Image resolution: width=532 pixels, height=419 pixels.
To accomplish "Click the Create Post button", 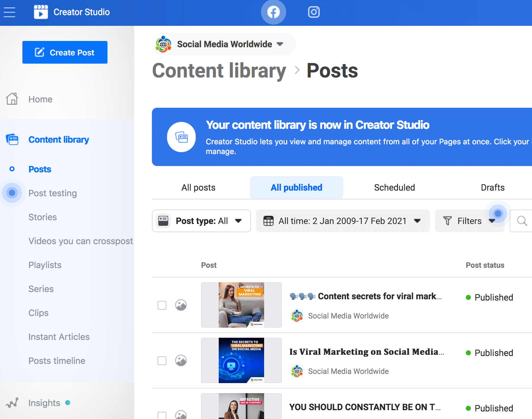I will coord(65,52).
